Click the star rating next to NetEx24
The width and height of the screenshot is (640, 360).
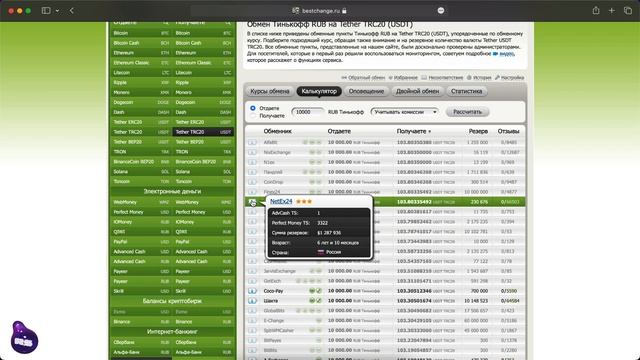point(304,202)
